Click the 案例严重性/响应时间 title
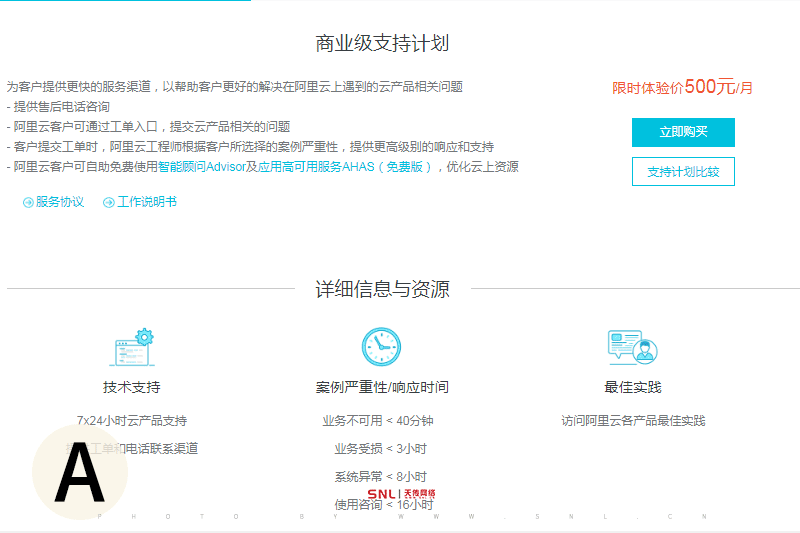 pos(382,387)
